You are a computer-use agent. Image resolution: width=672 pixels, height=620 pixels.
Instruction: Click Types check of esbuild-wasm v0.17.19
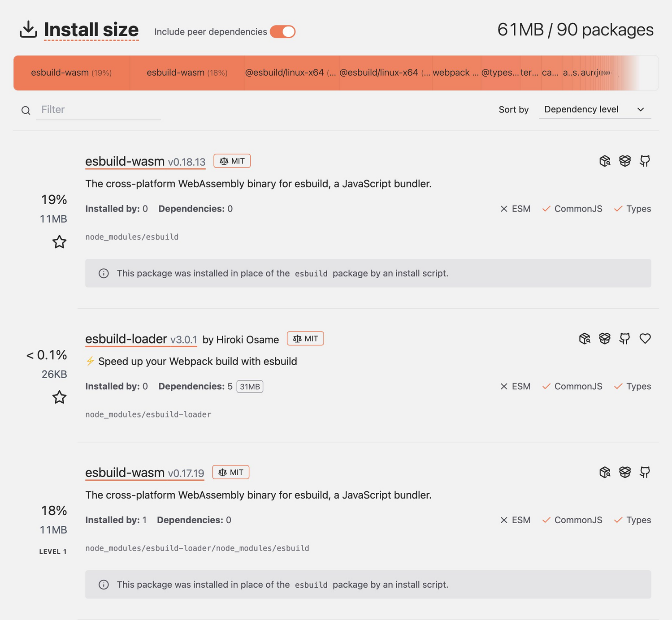click(x=633, y=520)
